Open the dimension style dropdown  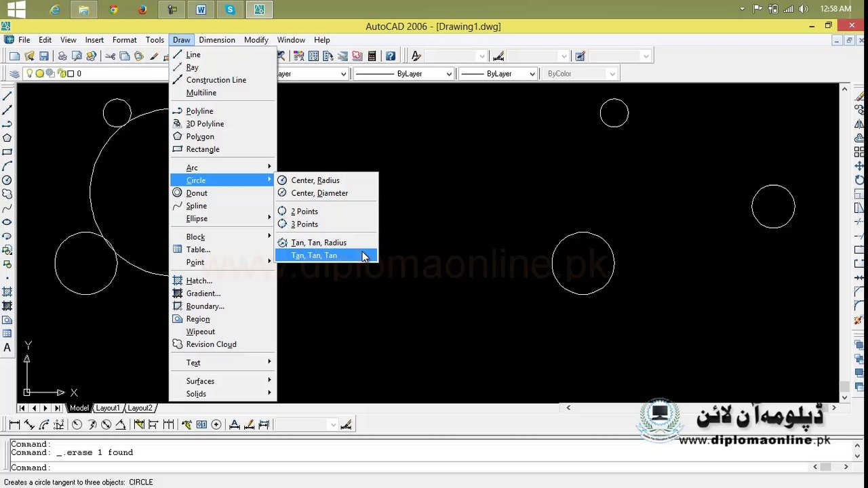[x=307, y=425]
